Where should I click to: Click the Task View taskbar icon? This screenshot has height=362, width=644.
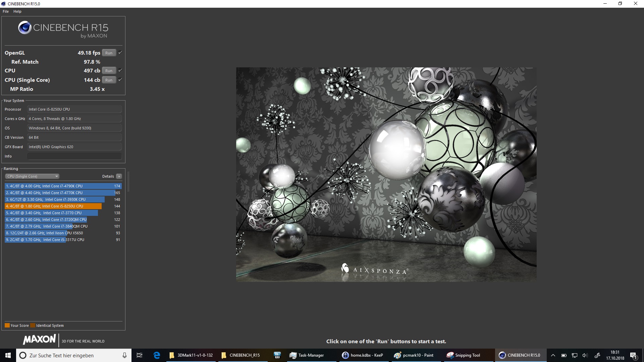[140, 355]
